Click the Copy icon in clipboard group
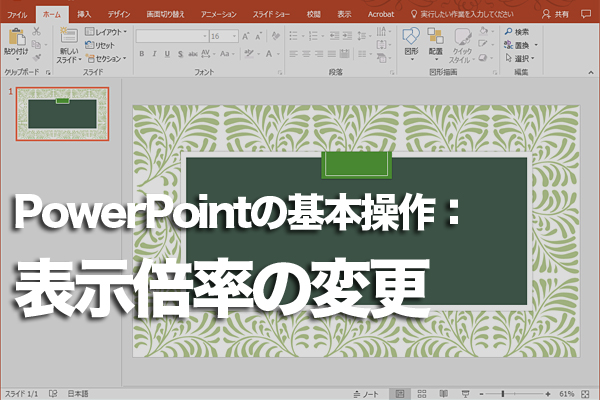Viewport: 600px width, 400px height. pyautogui.click(x=36, y=44)
